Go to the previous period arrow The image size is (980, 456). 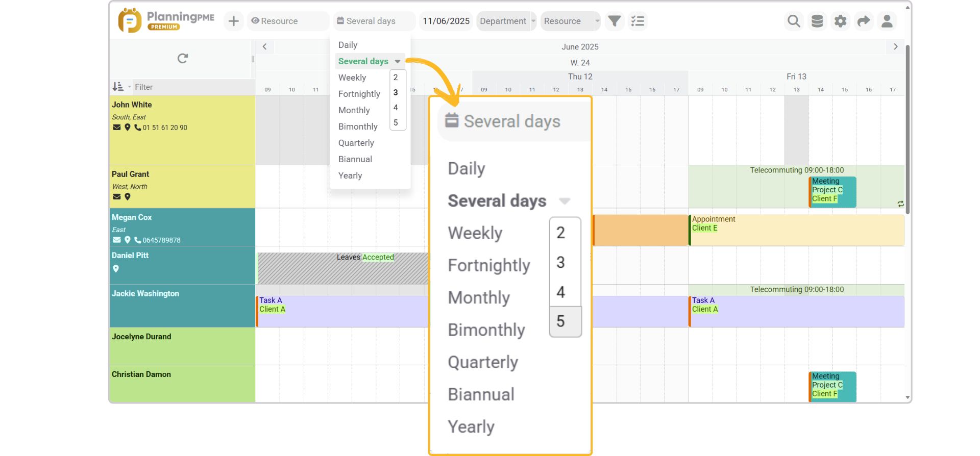264,46
